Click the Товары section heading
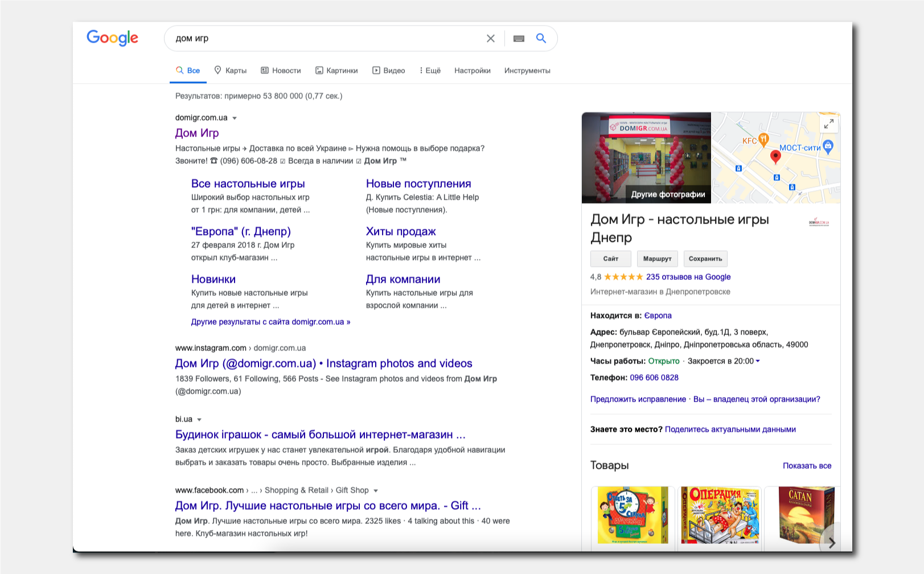 pyautogui.click(x=610, y=465)
